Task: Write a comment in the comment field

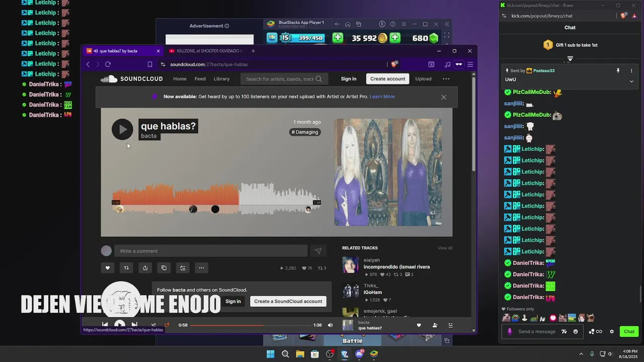Action: pyautogui.click(x=211, y=251)
